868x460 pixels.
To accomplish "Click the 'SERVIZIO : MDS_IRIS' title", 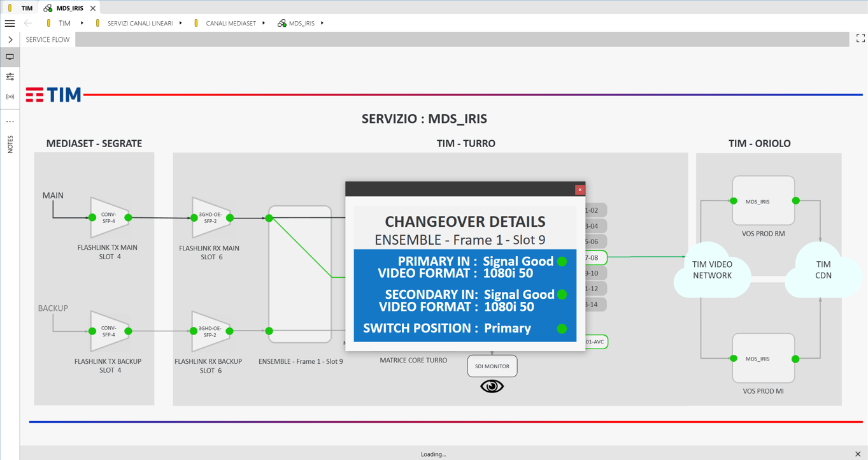I will click(424, 119).
